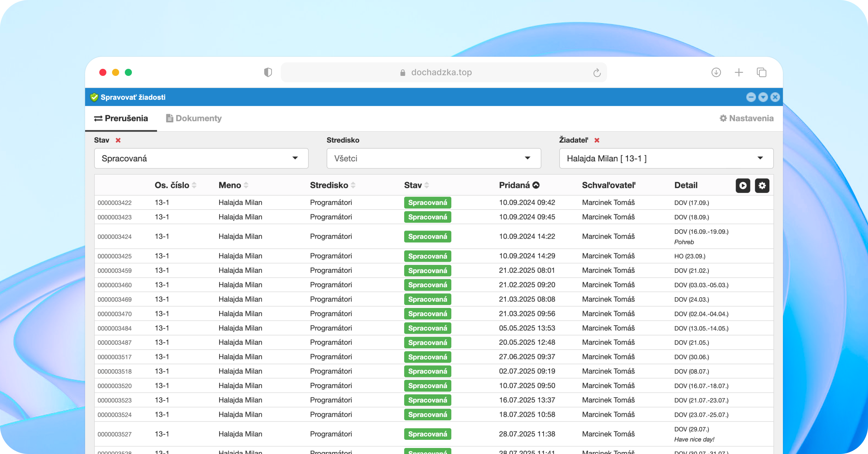Viewport: 868px width, 454px height.
Task: Open the Žiadateľ dropdown Halajda Milan
Action: (x=666, y=158)
